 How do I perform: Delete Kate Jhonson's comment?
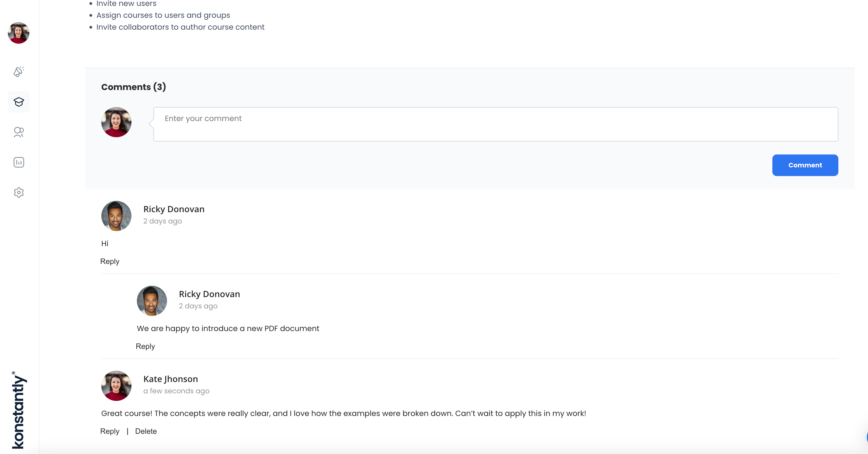[x=146, y=431]
